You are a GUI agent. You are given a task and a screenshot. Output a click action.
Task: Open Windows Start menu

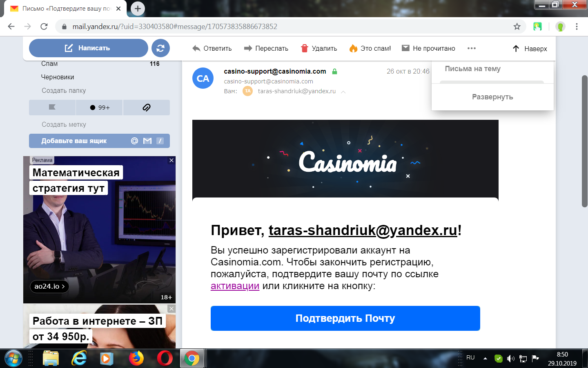(13, 359)
